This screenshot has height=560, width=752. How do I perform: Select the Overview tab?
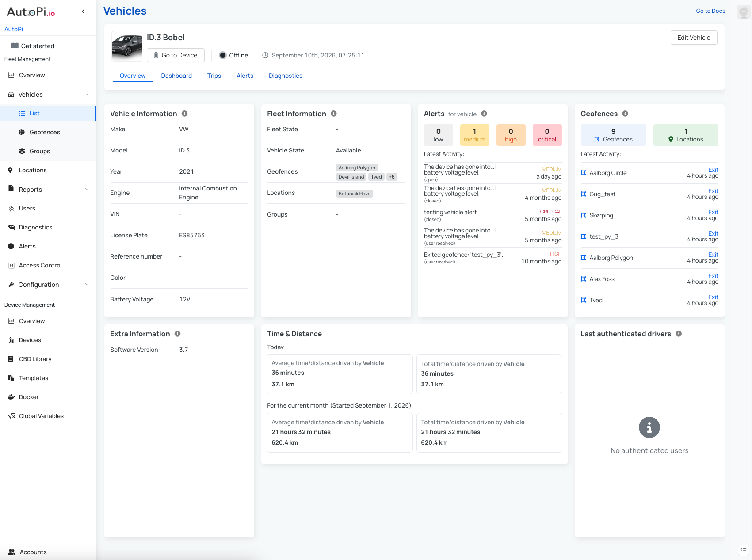(x=133, y=76)
